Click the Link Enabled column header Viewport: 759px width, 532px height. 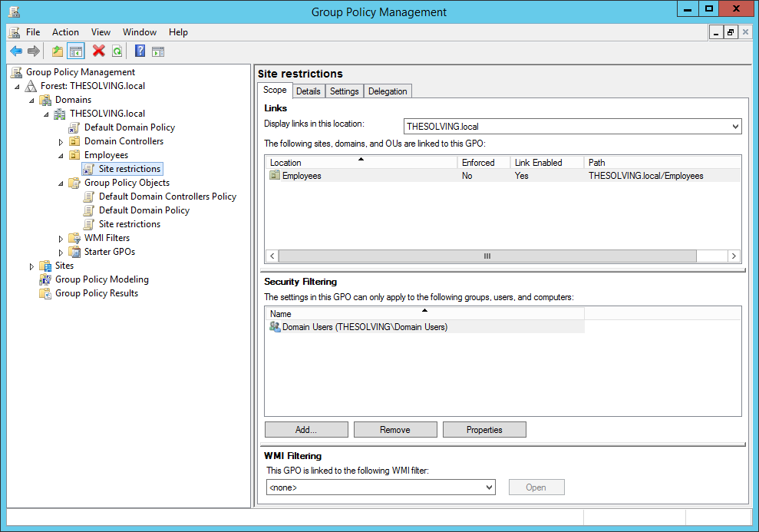tap(547, 163)
